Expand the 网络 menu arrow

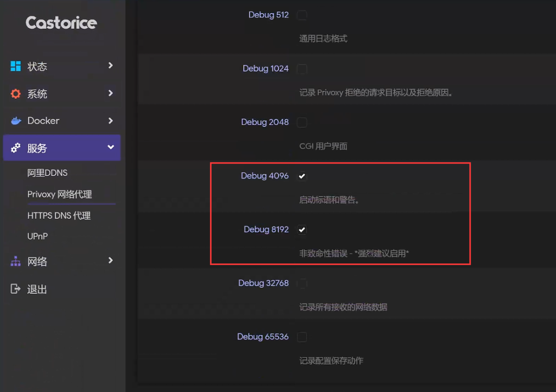[x=110, y=261]
